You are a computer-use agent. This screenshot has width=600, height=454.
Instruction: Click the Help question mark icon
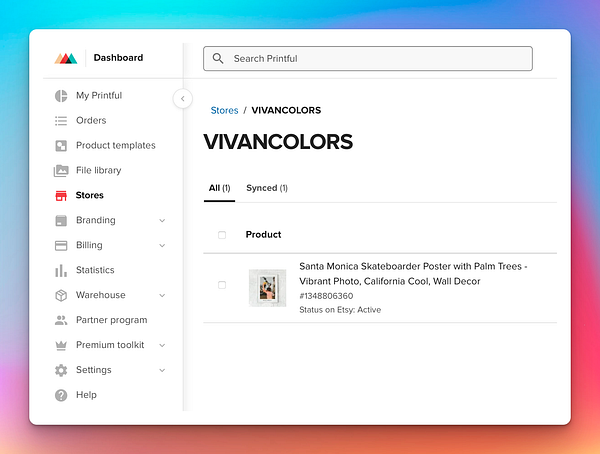point(61,395)
